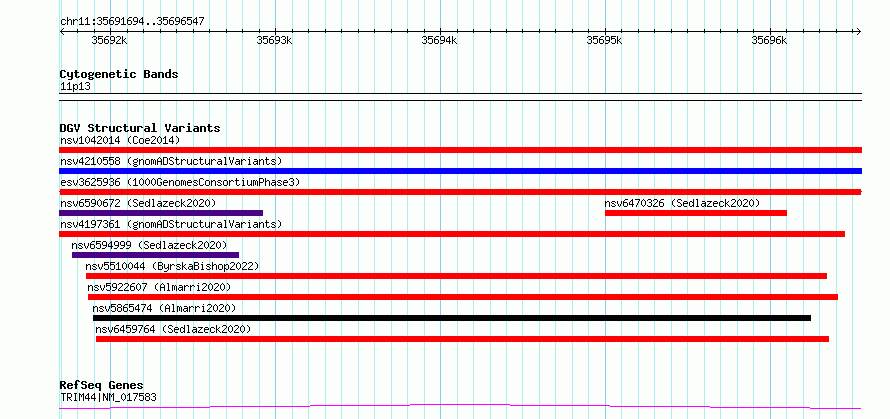Click the 35694k ruler tick label
Screen dimensions: 890x419
(439, 40)
